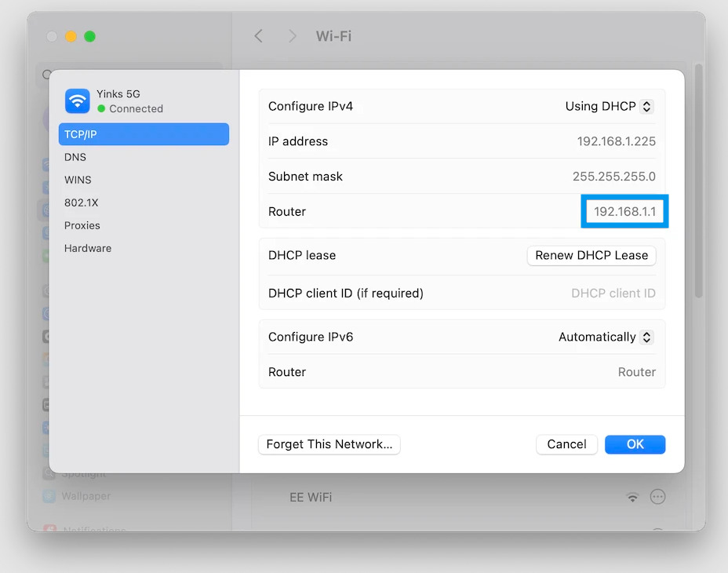The height and width of the screenshot is (573, 728).
Task: Click the search magnifier in the sidebar
Action: [47, 75]
